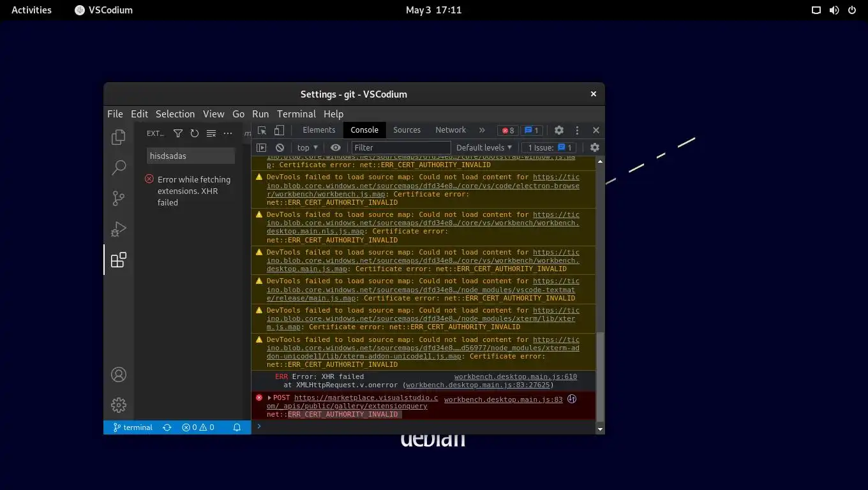Open the Accounts menu icon
The image size is (868, 490).
pos(118,375)
